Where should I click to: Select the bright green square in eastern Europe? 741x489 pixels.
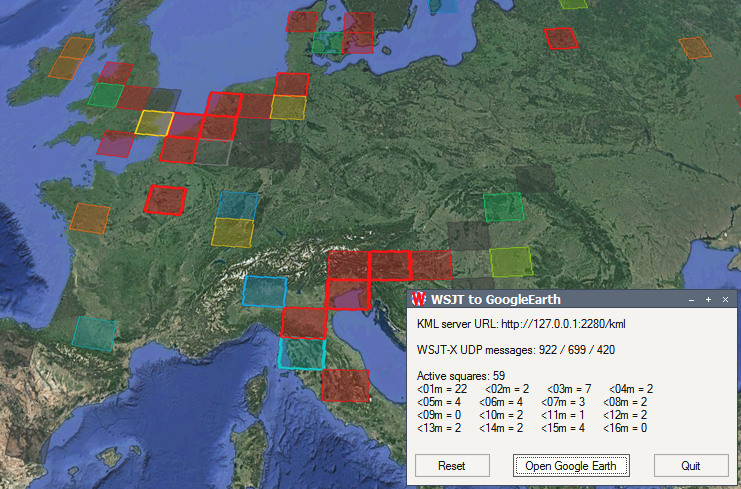click(x=504, y=207)
